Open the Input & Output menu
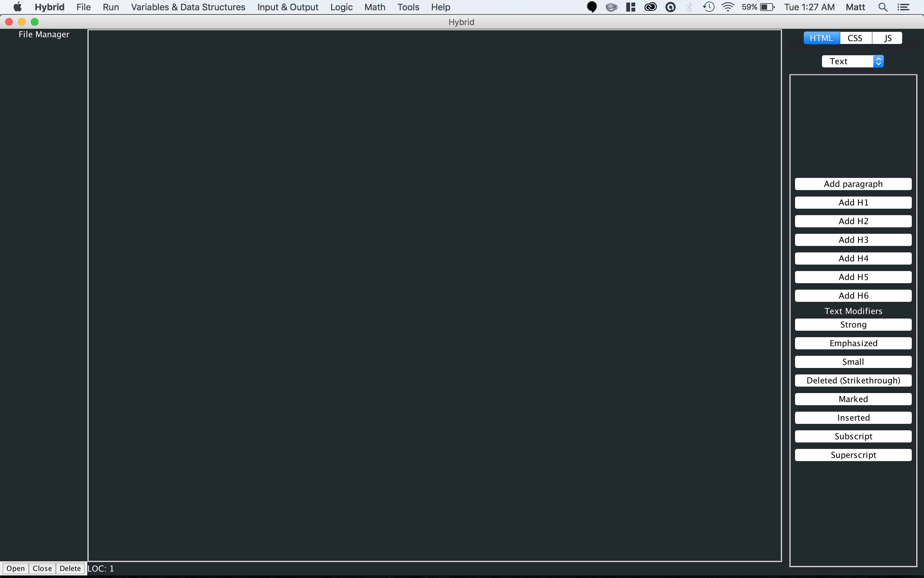The height and width of the screenshot is (578, 924). (x=287, y=7)
